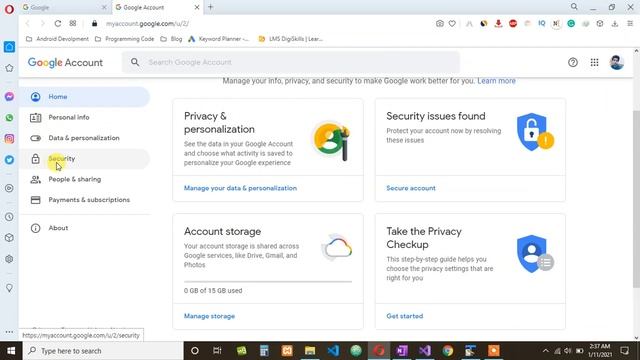Open LMS DigiSkills bookmark
Viewport: 640px width, 360px height.
[x=291, y=39]
